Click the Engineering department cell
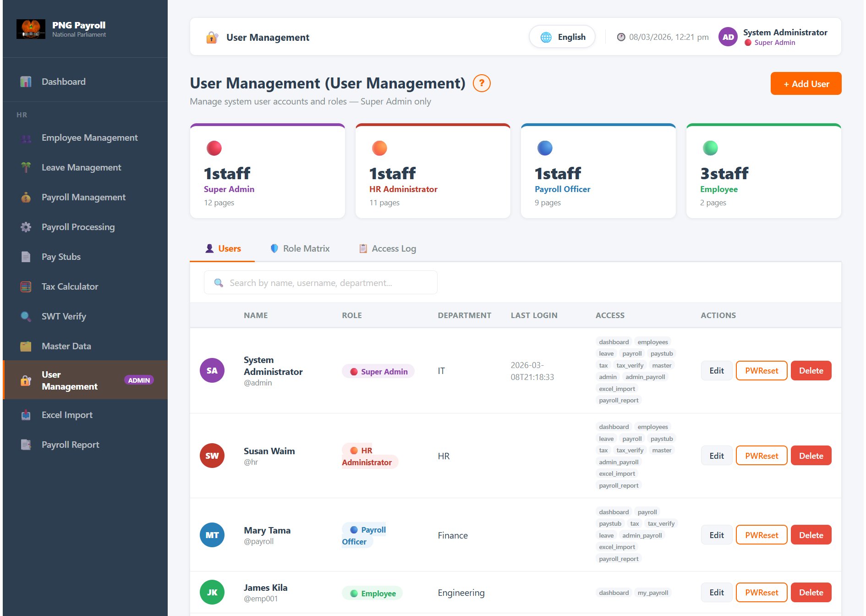Viewport: 866px width, 616px height. (461, 593)
